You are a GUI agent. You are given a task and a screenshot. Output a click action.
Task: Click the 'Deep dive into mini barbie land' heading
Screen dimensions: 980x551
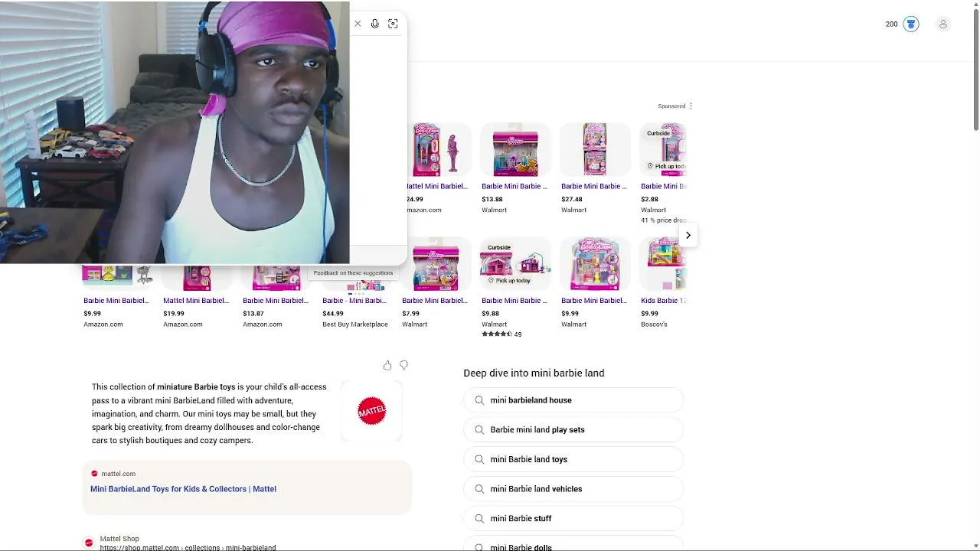(534, 373)
